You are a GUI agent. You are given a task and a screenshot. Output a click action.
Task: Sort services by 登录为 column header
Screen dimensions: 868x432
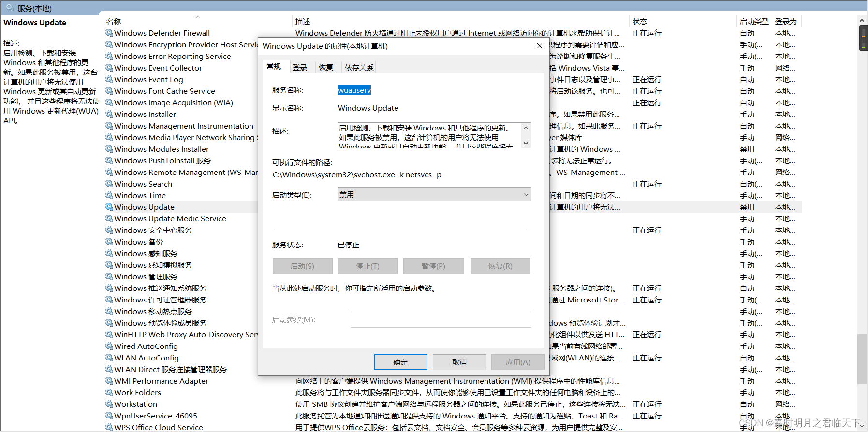tap(786, 21)
